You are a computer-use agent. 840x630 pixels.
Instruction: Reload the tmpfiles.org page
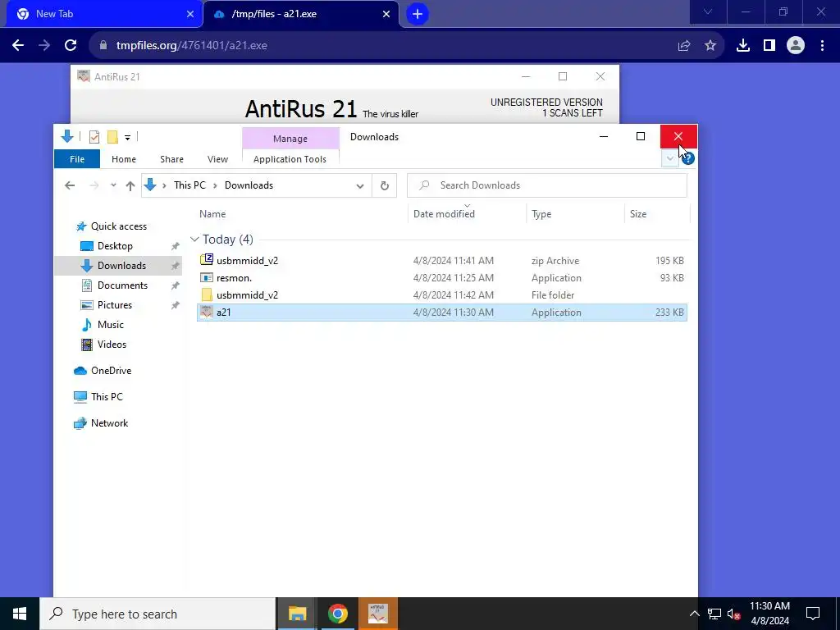pyautogui.click(x=71, y=46)
